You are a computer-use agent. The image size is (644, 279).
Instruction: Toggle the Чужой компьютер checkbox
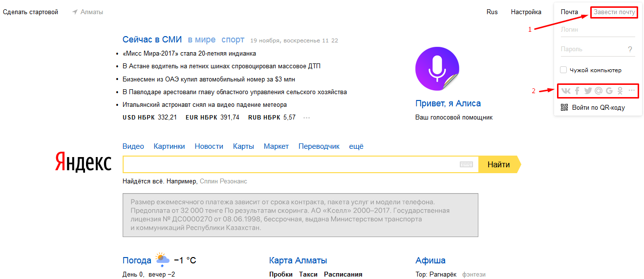coord(563,70)
